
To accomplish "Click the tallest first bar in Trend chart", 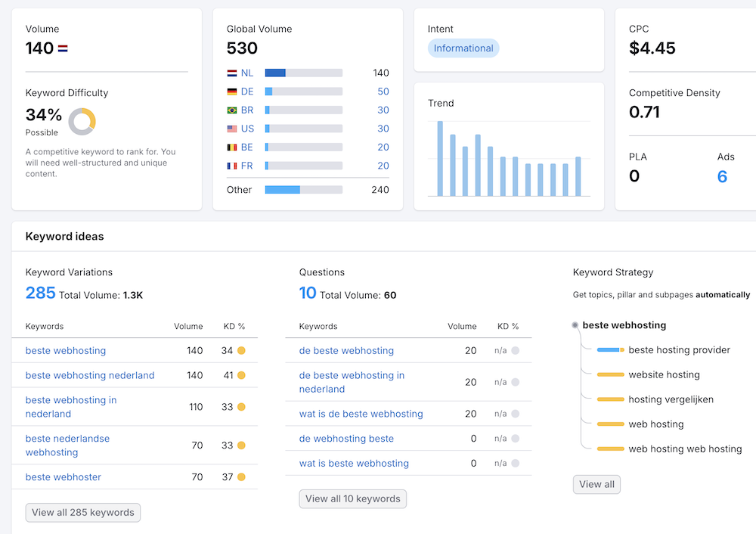I will (440, 159).
